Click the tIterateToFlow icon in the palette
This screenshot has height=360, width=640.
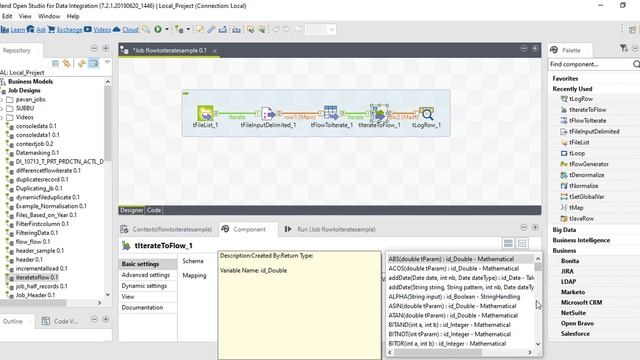(564, 110)
